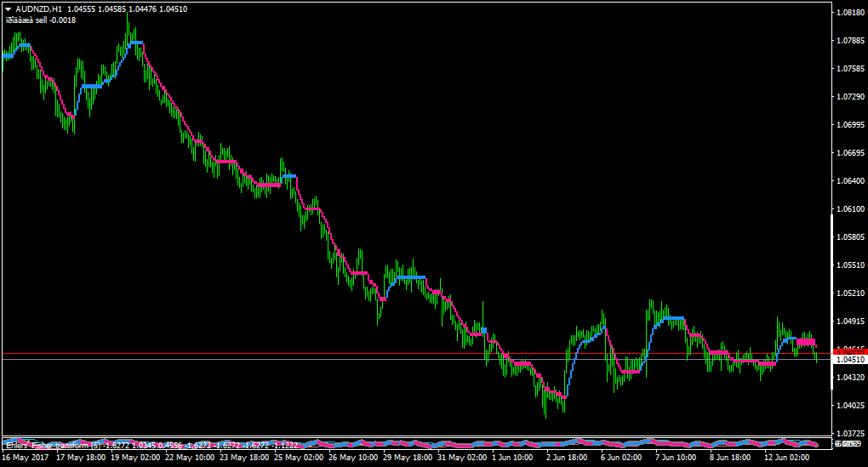Screen dimensions: 868x467
Task: Click the '6 Jun 02:00' time axis label
Action: (621, 458)
